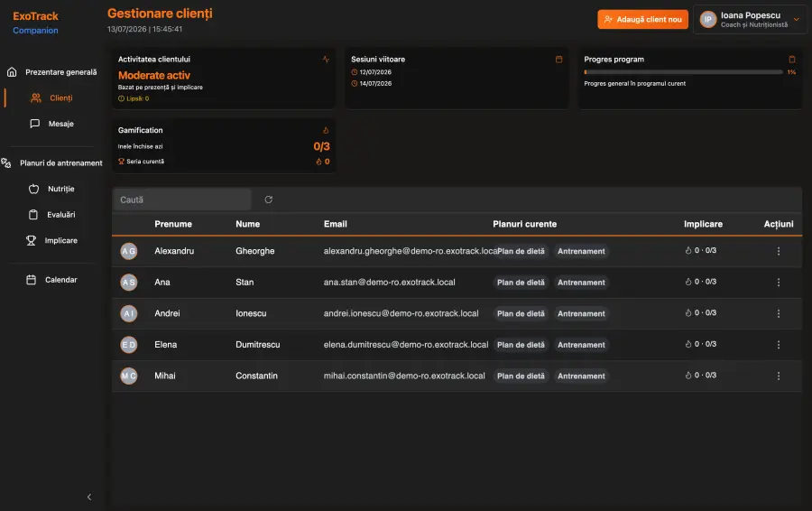
Task: Click the ED avatar of Elena
Action: 129,345
